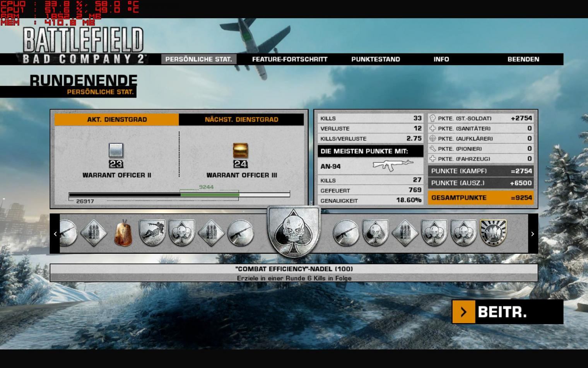This screenshot has height=368, width=588.
Task: Click Pkte. (Fahrzeug) 0 row
Action: [x=481, y=158]
